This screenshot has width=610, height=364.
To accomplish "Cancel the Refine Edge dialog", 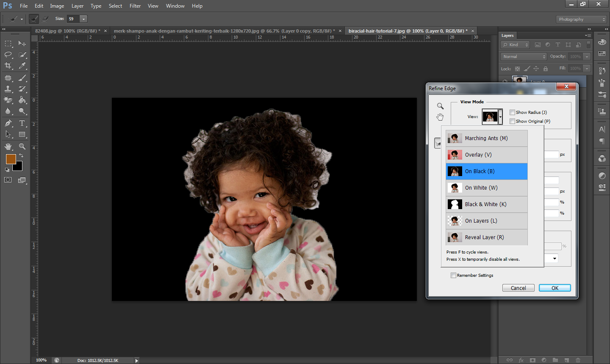I will [x=518, y=287].
